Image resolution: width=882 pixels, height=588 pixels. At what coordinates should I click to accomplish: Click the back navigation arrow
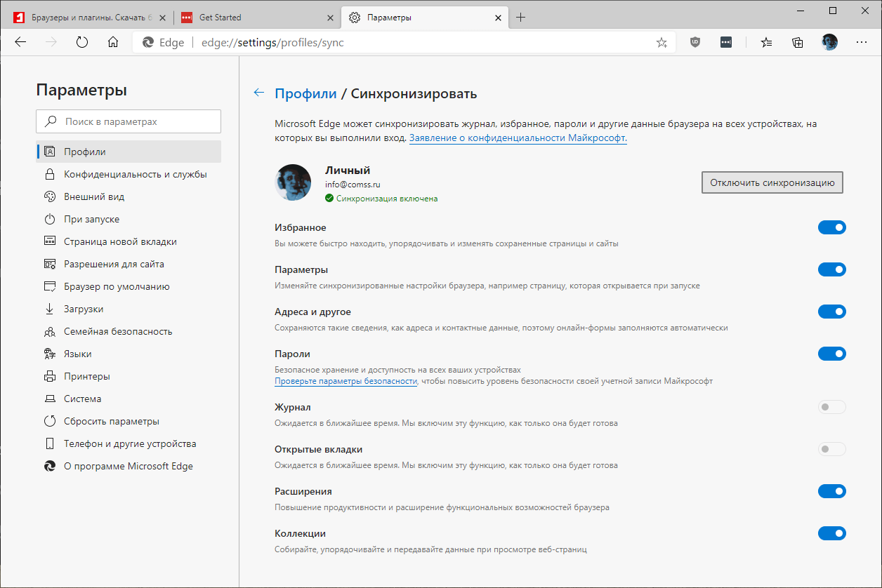coord(20,42)
